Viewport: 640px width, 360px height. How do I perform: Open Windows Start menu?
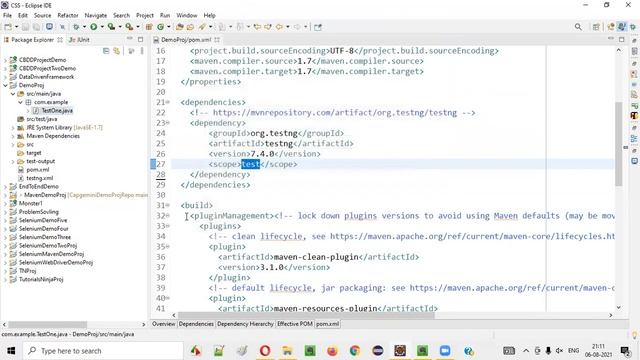click(x=11, y=351)
